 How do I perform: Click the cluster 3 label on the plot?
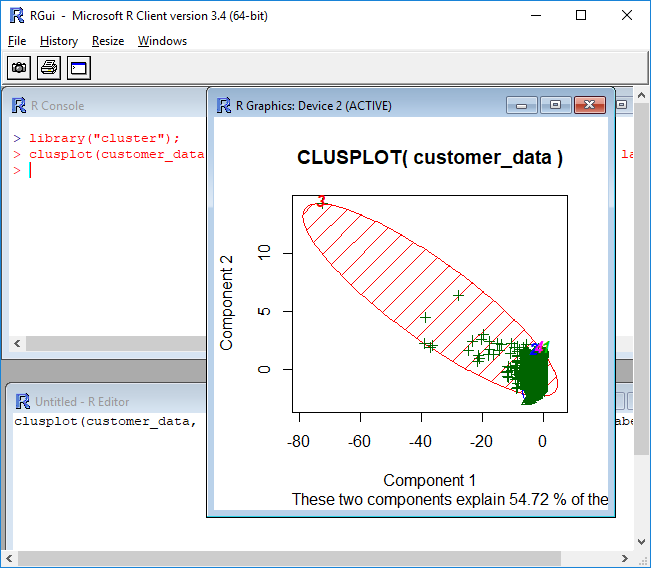point(321,201)
